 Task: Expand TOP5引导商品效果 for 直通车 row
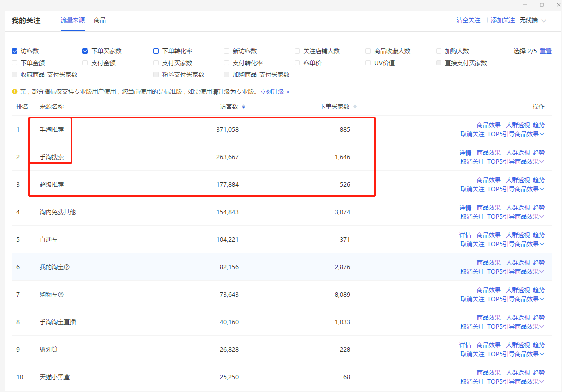tap(515, 244)
